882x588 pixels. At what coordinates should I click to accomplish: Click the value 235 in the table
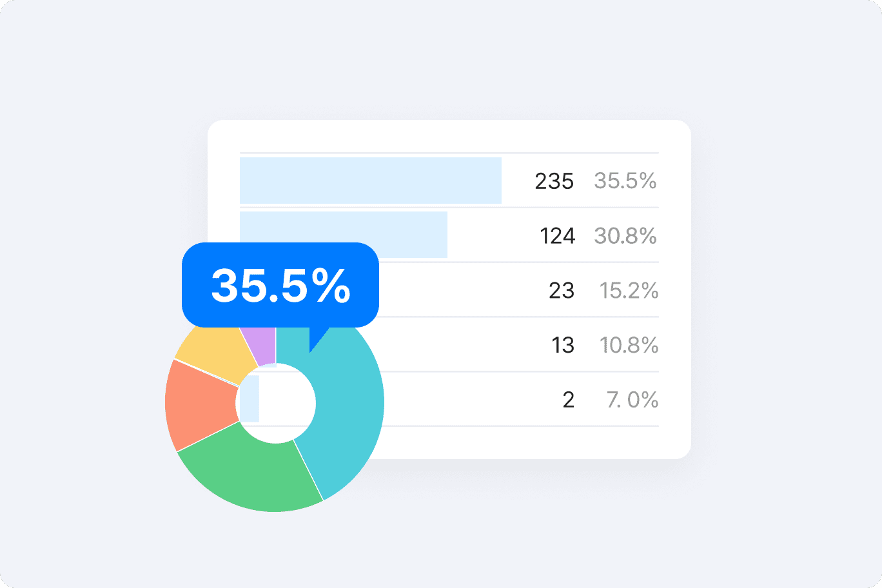click(554, 181)
